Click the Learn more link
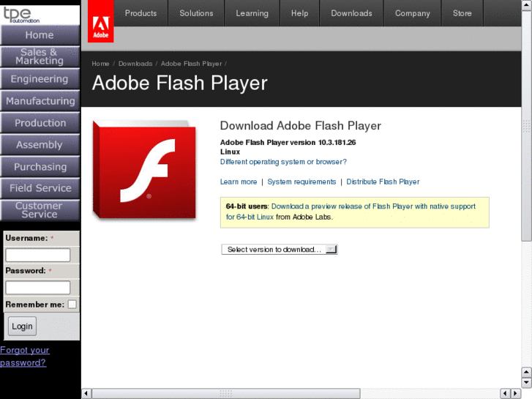Screen dimensions: 532x399 tap(239, 182)
